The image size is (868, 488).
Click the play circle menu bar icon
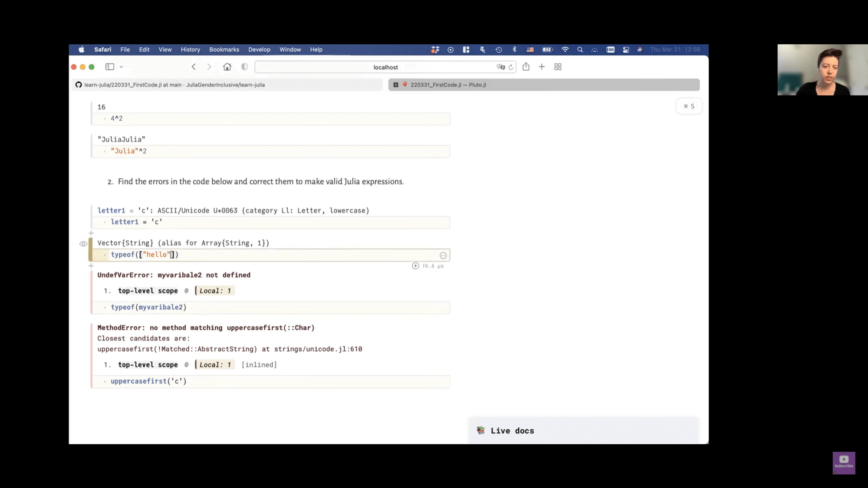coord(450,49)
